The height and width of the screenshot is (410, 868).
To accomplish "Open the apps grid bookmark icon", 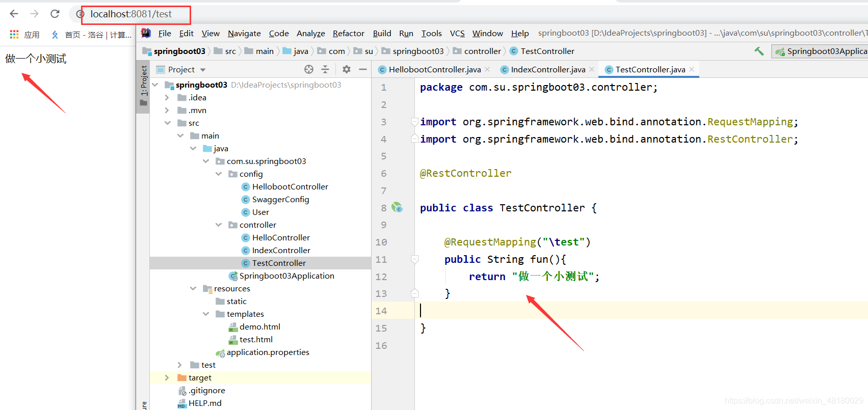I will pyautogui.click(x=14, y=34).
